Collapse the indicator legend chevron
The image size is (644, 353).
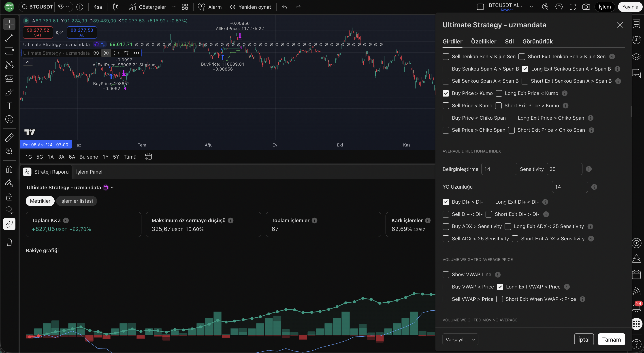pos(28,62)
